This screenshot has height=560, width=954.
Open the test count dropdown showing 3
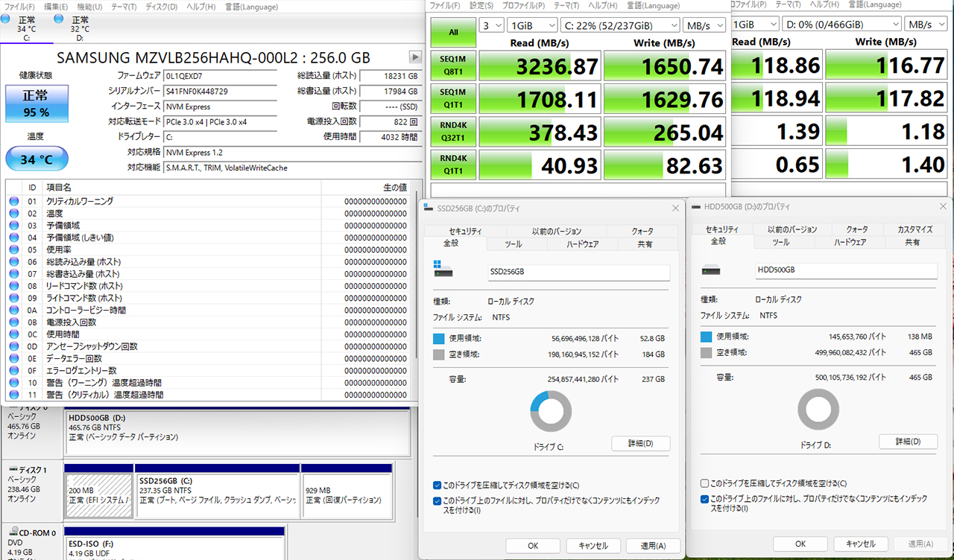[490, 25]
